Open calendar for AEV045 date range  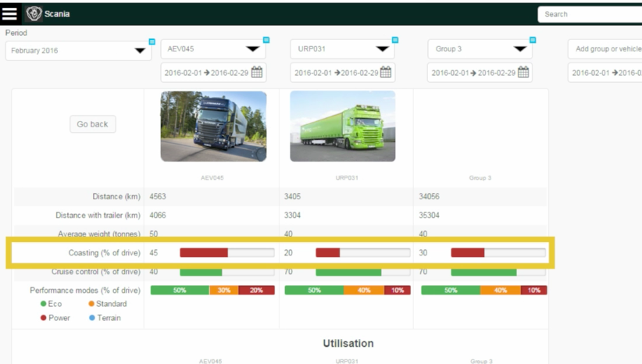(257, 73)
